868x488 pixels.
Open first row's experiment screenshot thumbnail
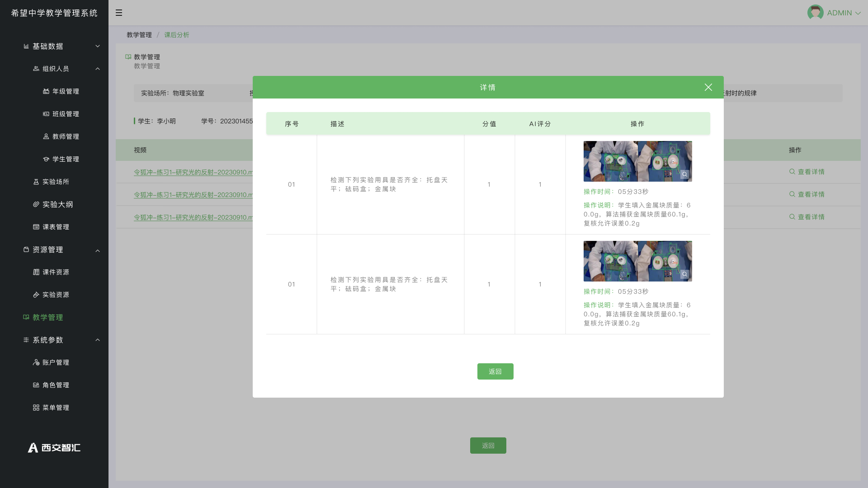638,161
